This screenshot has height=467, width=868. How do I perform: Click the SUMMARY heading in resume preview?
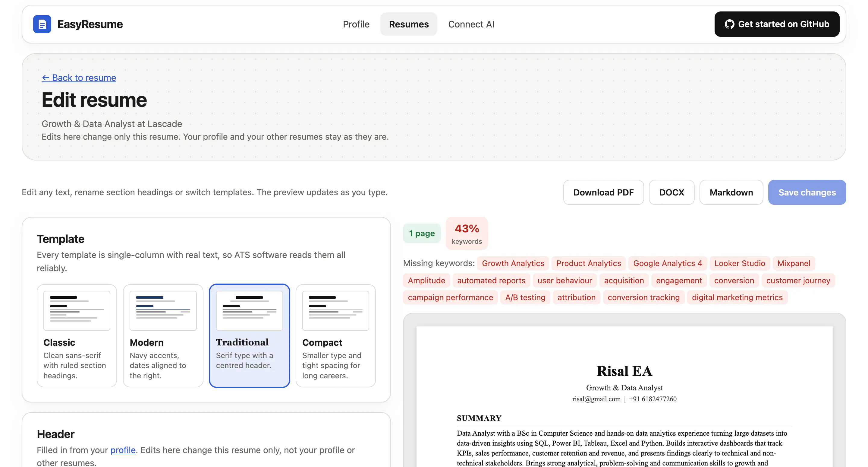click(479, 418)
